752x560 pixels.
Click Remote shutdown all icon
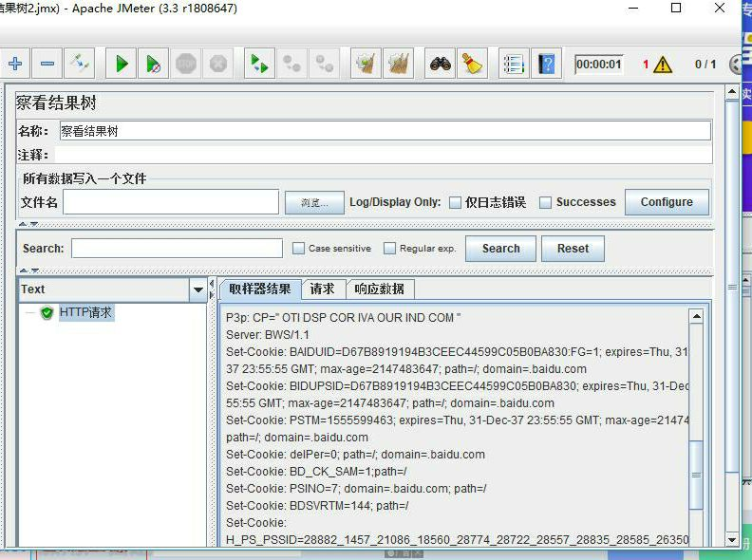[324, 64]
